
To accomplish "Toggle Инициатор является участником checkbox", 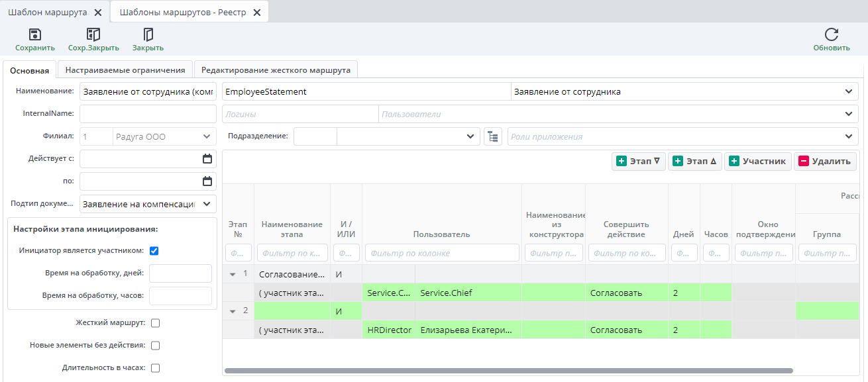I will tap(154, 251).
